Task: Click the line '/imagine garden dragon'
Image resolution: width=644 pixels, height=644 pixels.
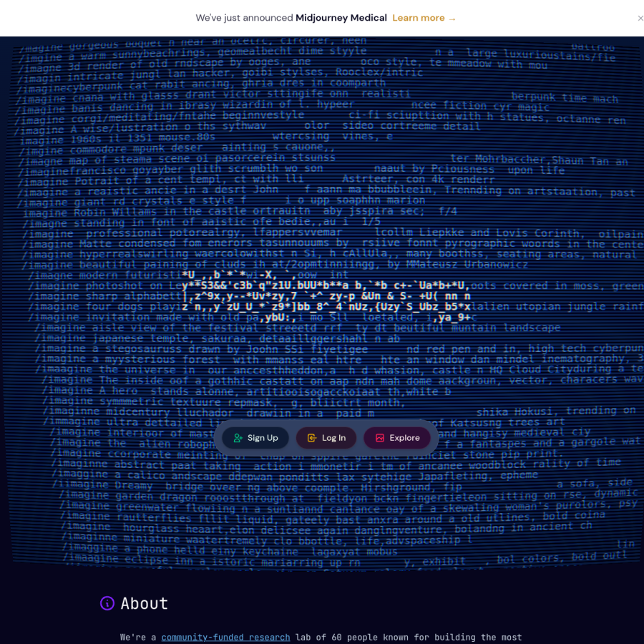Action: [x=348, y=497]
